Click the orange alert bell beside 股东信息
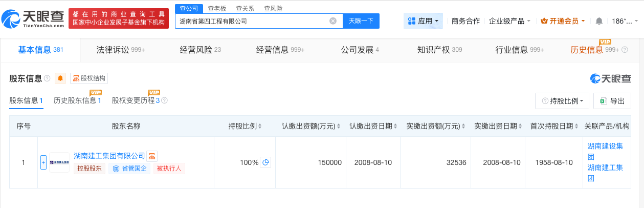Image resolution: width=644 pixels, height=208 pixels. point(60,78)
